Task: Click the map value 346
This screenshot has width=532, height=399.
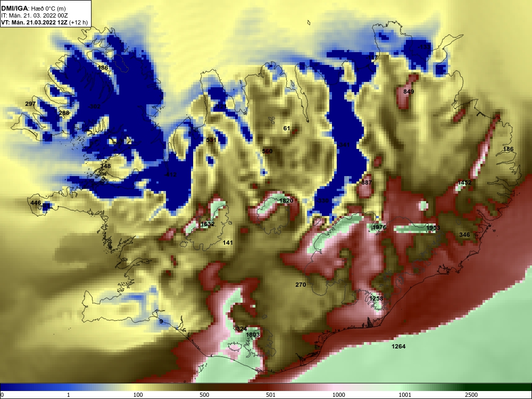Action: pos(464,235)
